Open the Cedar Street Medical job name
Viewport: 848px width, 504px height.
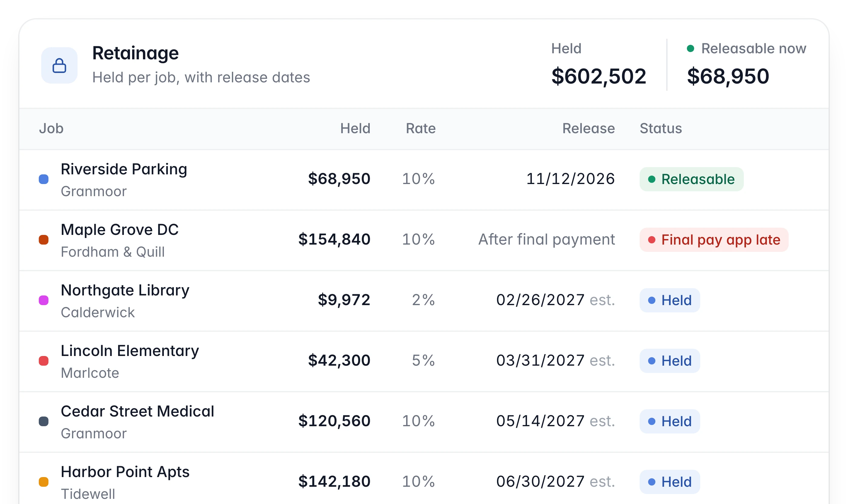point(137,411)
